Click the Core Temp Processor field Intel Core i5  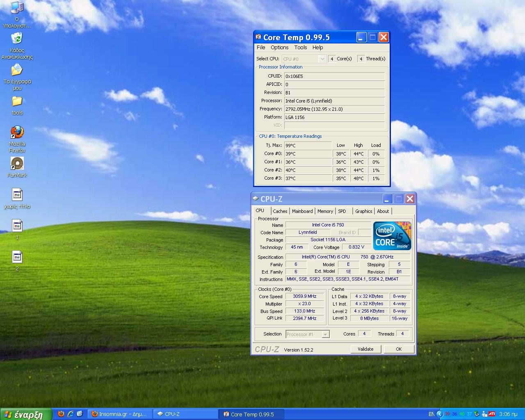[334, 100]
